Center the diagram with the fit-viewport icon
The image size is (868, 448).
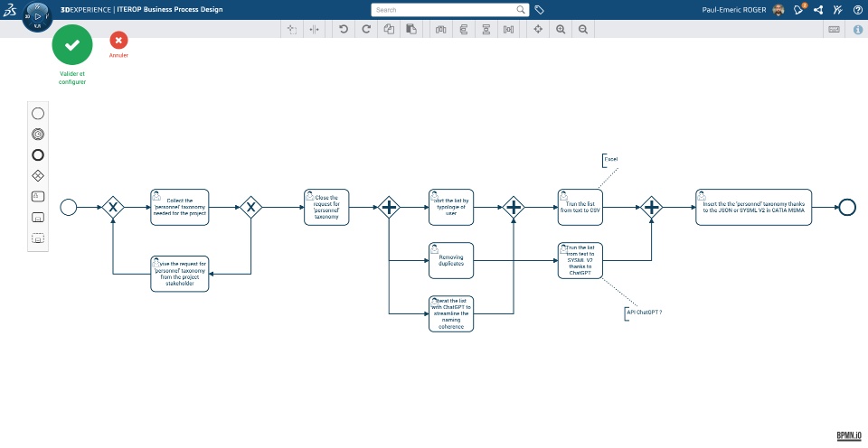click(x=537, y=30)
